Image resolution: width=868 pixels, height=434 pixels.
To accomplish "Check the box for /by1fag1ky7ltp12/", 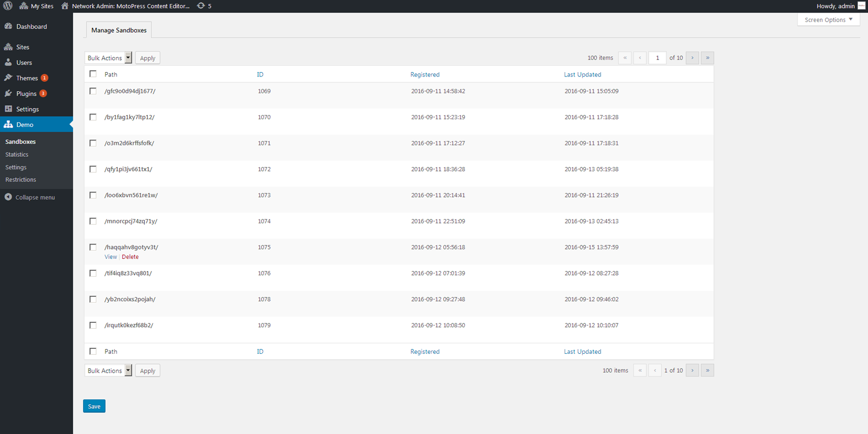I will point(93,117).
